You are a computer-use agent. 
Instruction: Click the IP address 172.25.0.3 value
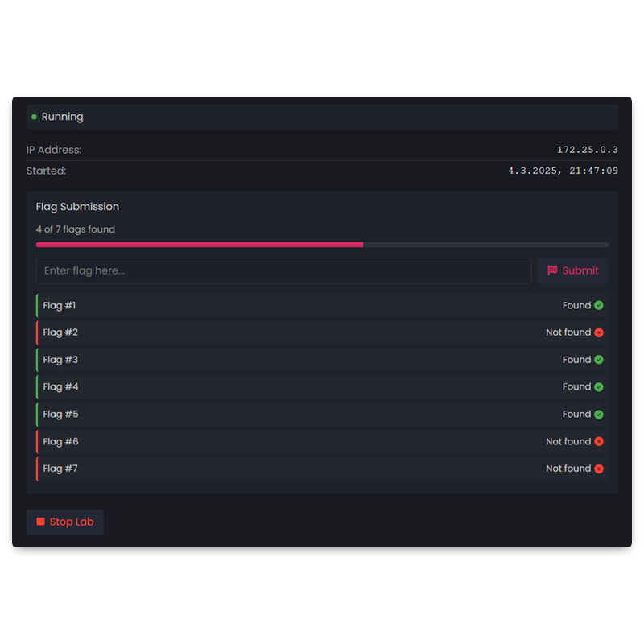point(588,150)
